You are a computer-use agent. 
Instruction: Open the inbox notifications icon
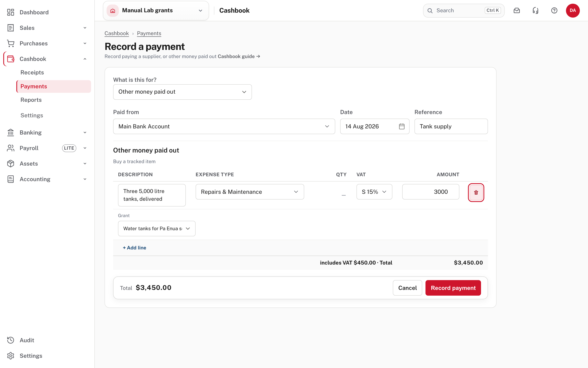[x=517, y=10]
